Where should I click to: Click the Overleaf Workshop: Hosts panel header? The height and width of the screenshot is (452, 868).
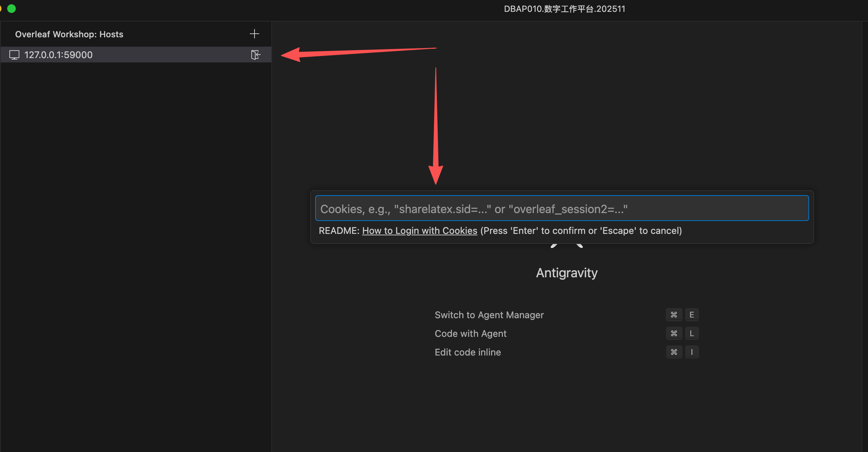[x=69, y=34]
